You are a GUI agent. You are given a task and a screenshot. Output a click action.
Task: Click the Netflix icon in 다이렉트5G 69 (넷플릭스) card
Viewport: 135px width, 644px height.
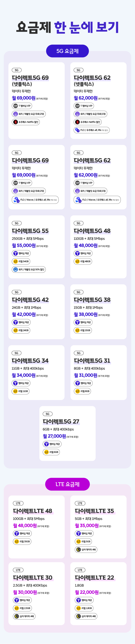click(x=16, y=122)
